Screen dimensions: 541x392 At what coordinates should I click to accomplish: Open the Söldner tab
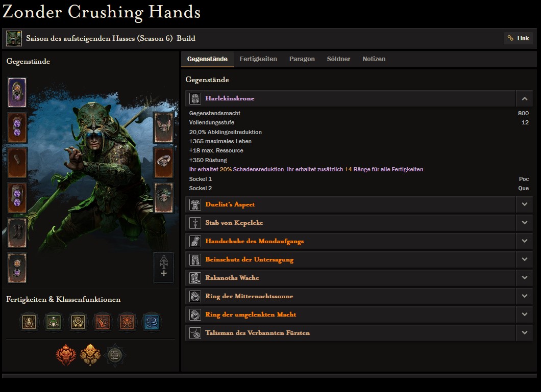click(x=338, y=59)
